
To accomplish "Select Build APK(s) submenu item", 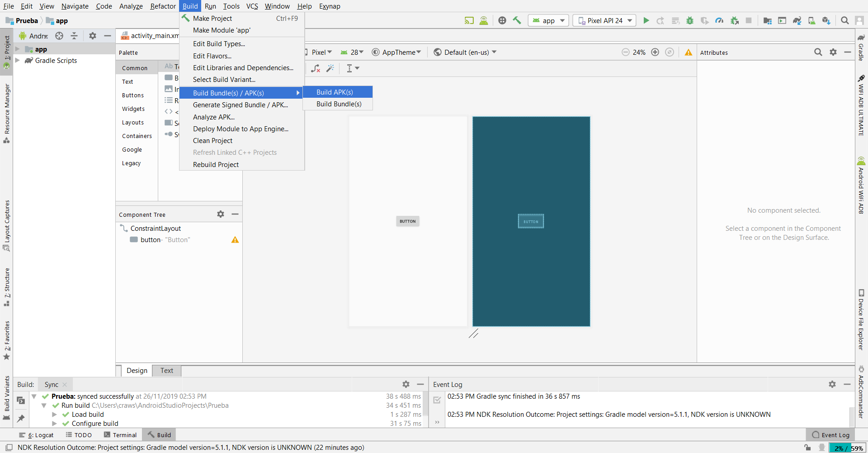I will tap(338, 92).
